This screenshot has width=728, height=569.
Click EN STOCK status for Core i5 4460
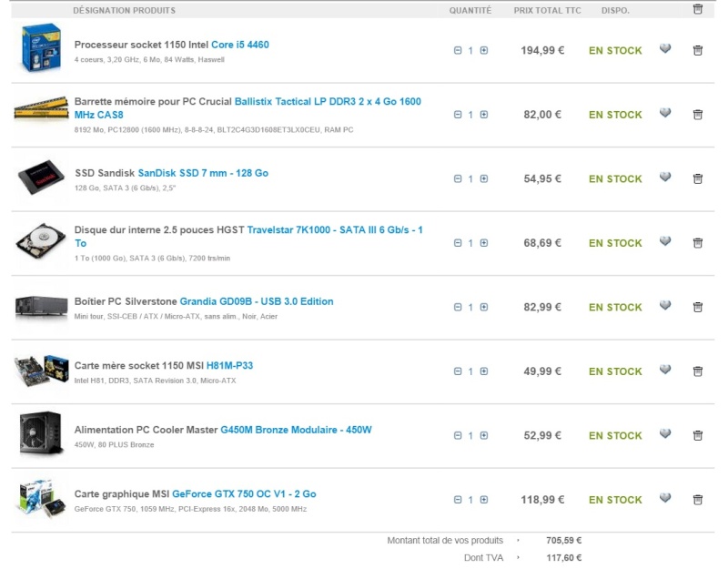coord(615,51)
